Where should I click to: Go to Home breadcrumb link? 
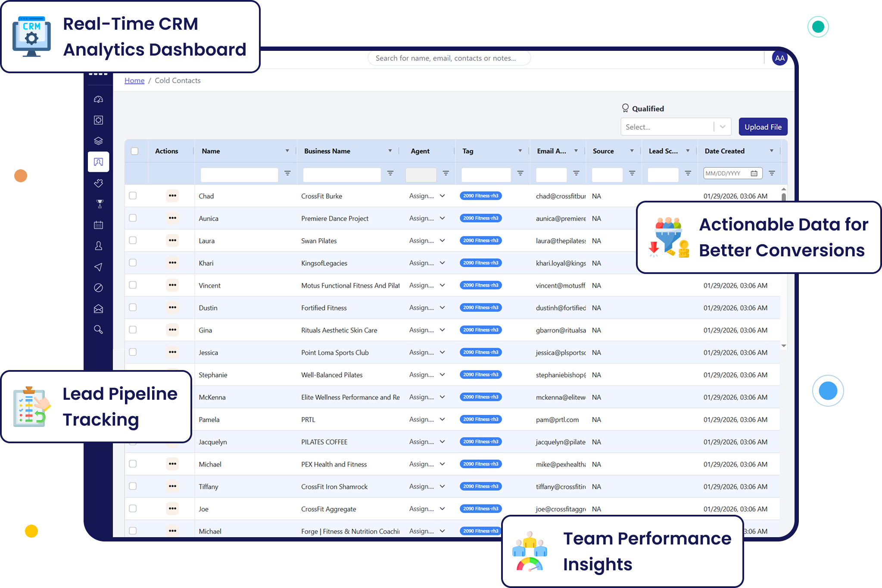(x=134, y=81)
